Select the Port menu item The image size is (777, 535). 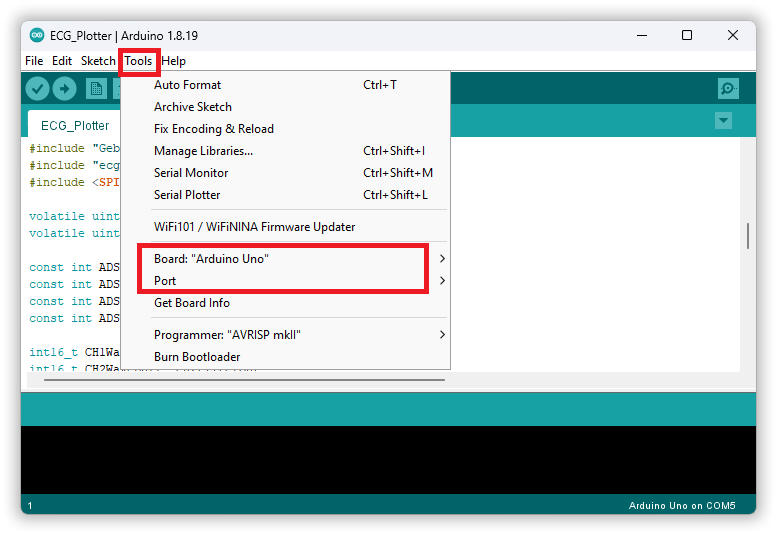point(285,280)
